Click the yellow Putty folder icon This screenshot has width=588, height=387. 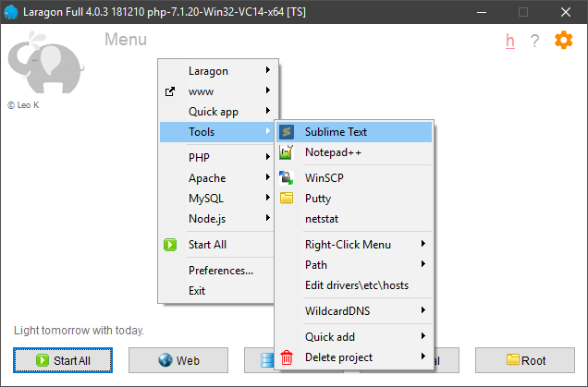(287, 198)
